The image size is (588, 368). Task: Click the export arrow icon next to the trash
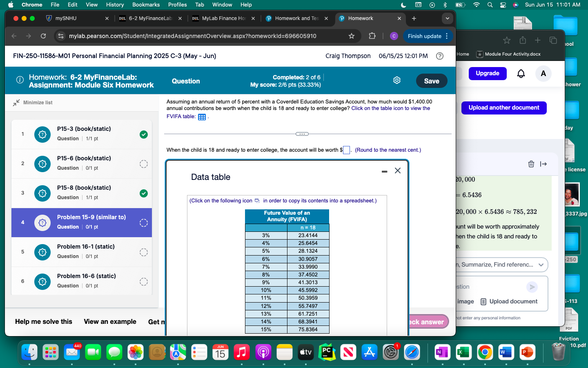543,164
